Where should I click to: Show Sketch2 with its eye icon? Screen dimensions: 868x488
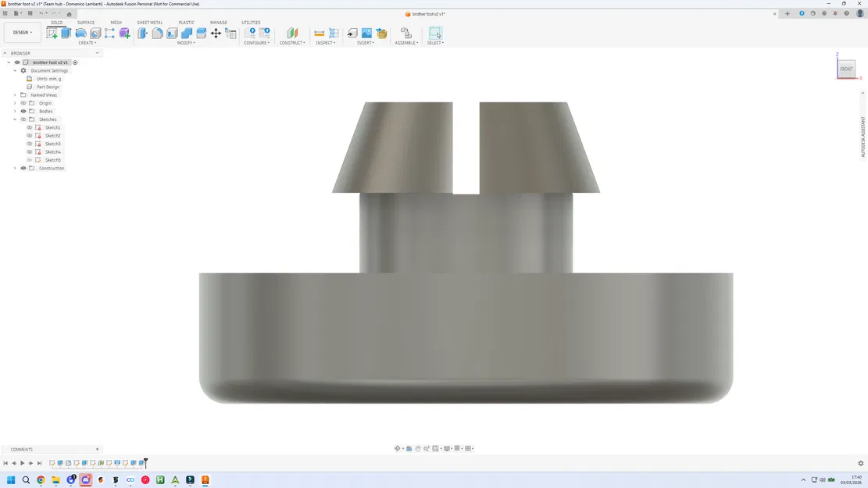(30, 136)
